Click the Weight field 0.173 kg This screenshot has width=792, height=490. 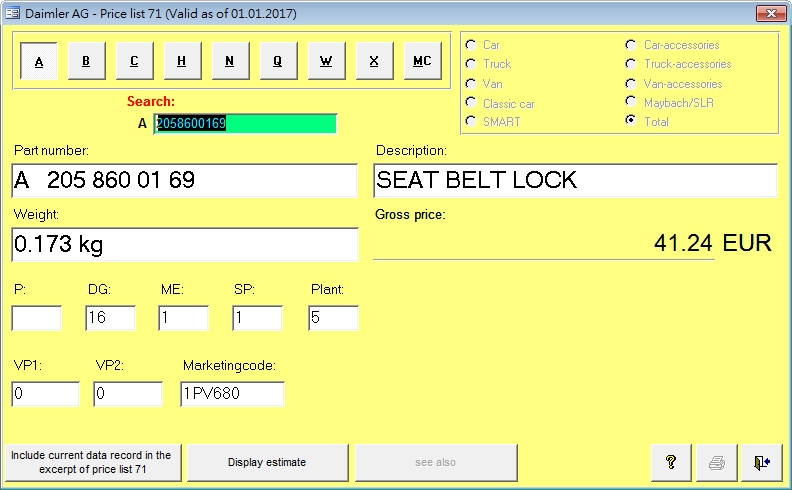(185, 244)
